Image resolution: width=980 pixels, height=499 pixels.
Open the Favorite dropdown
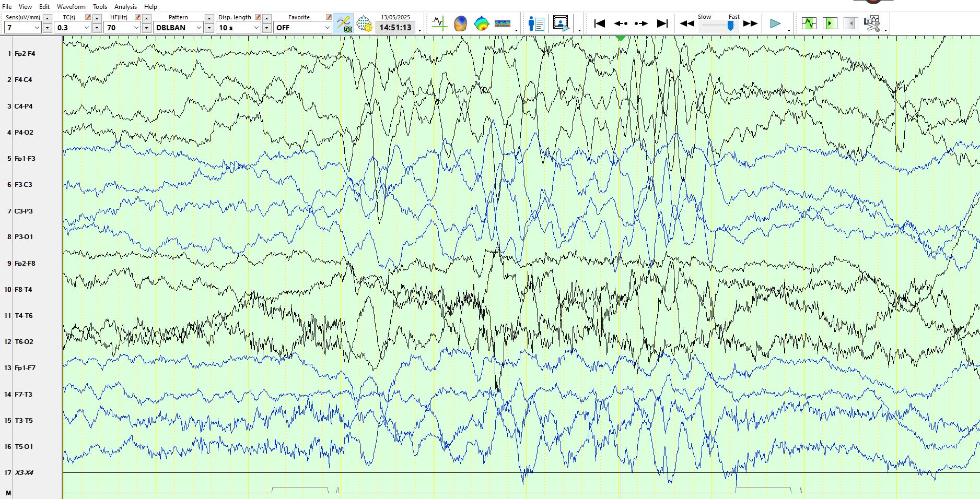[302, 28]
